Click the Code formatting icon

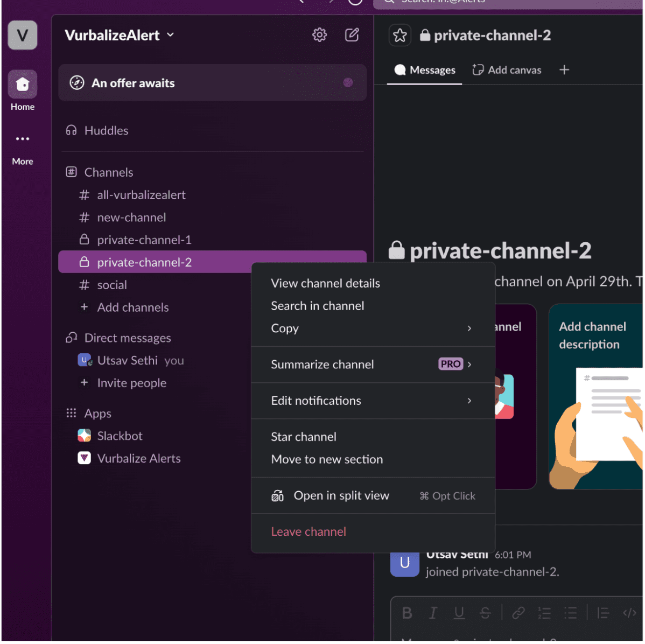(629, 613)
